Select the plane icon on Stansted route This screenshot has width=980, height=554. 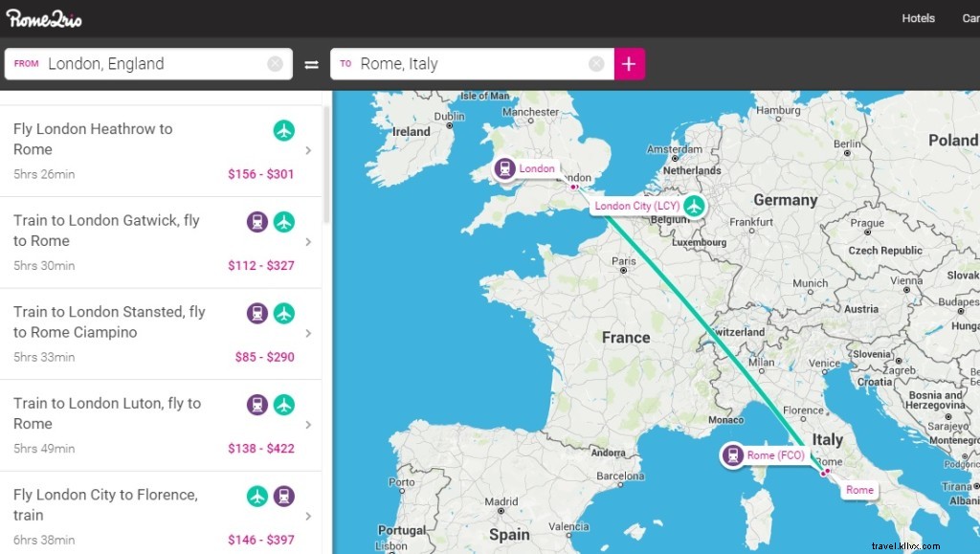283,313
